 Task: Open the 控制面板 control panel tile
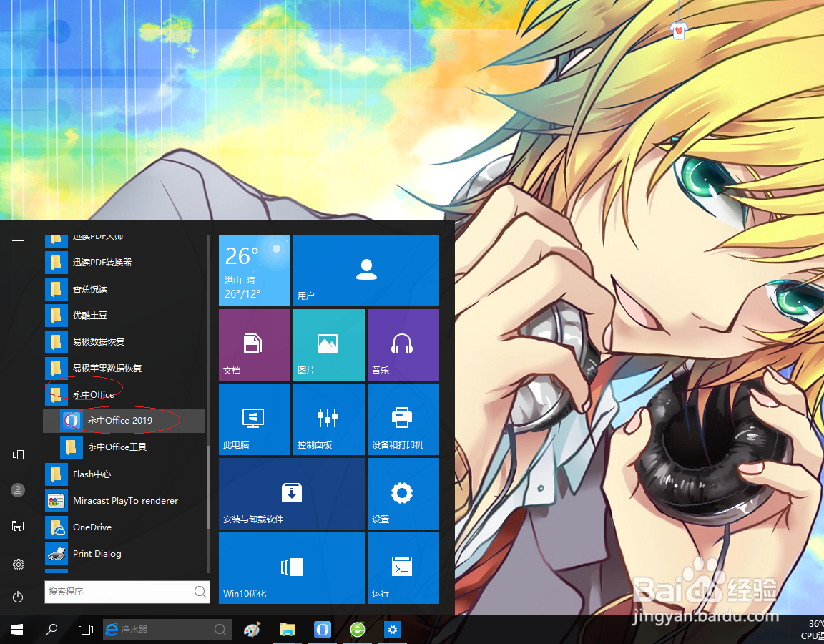point(328,419)
